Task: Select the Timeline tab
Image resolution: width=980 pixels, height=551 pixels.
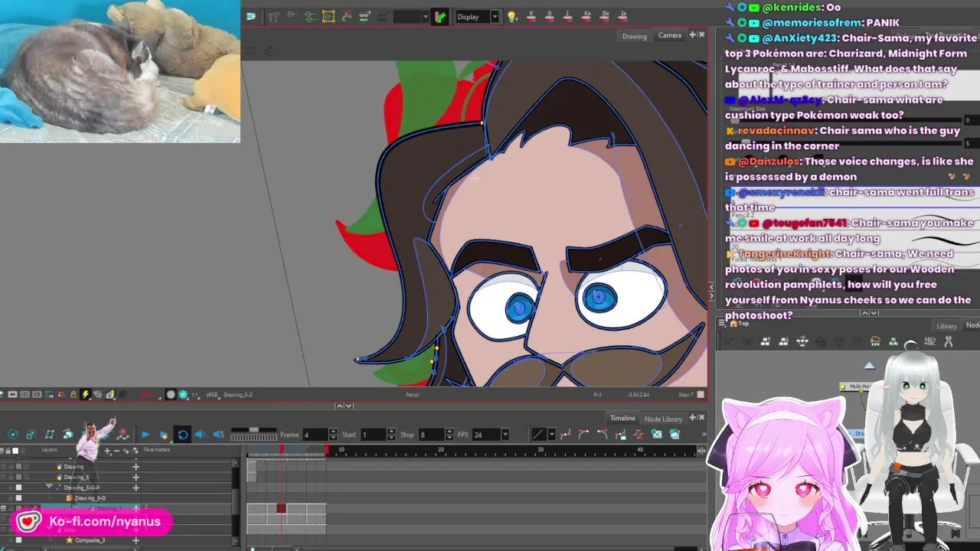Action: (x=622, y=418)
